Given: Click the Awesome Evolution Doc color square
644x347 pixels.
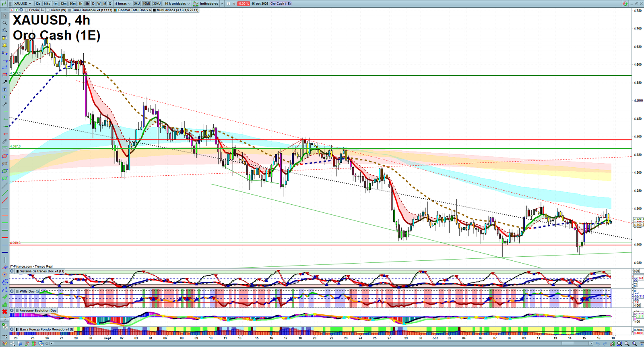Looking at the screenshot, I should 17,310.
